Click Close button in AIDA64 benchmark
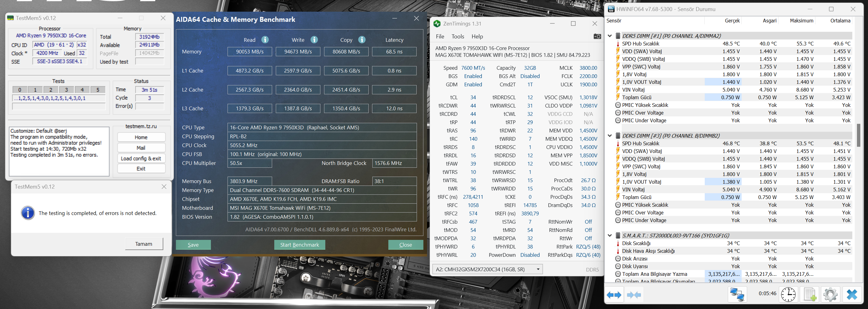Screen dimensions: 868x309 405,245
